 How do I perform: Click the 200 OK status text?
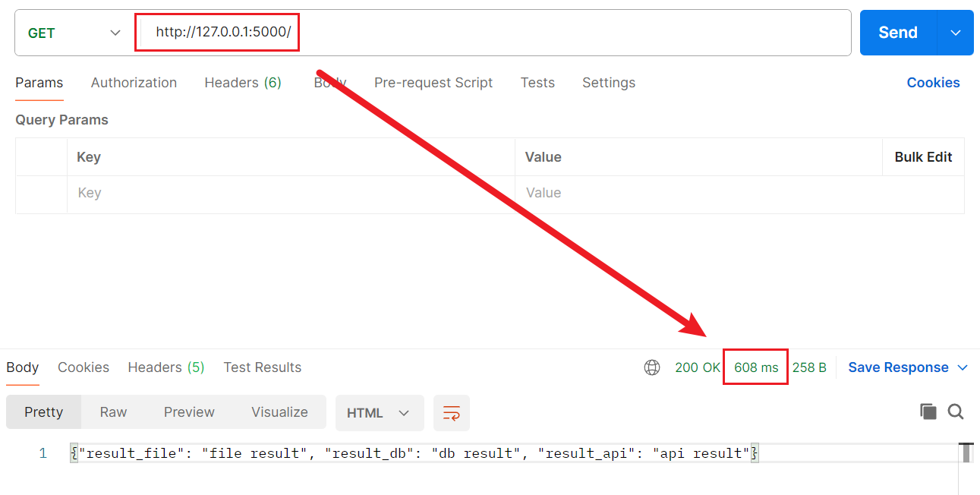[x=698, y=367]
